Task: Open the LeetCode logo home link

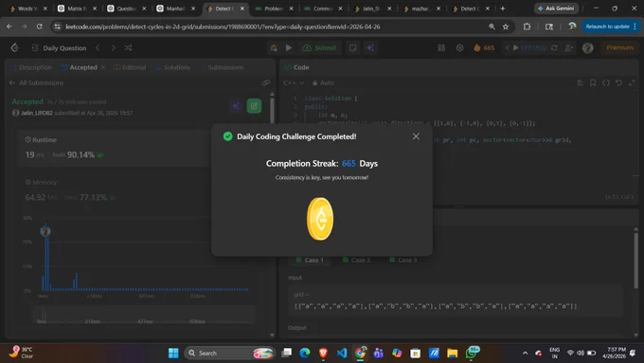Action: coord(15,47)
